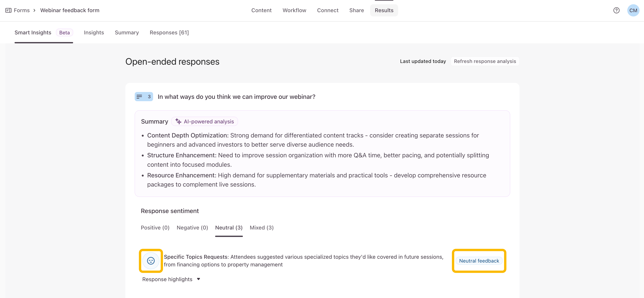Image resolution: width=644 pixels, height=298 pixels.
Task: Click the Beta badge next to Smart Insights
Action: tap(65, 32)
